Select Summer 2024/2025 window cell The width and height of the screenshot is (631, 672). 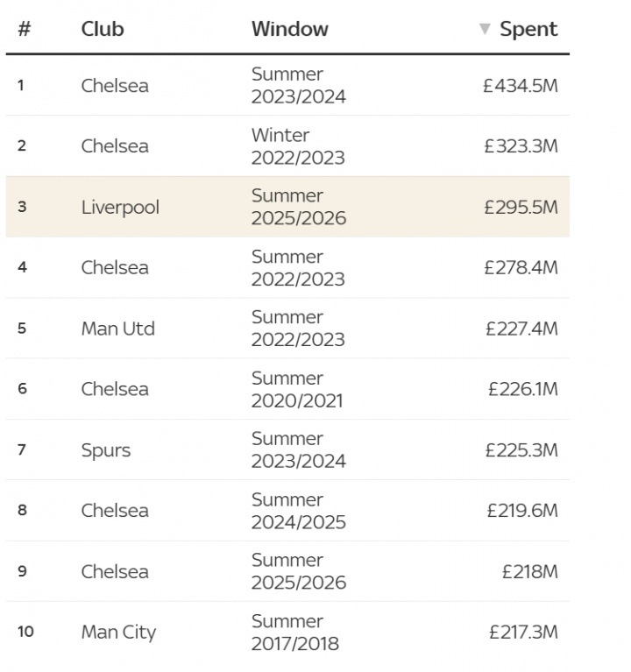(x=298, y=511)
